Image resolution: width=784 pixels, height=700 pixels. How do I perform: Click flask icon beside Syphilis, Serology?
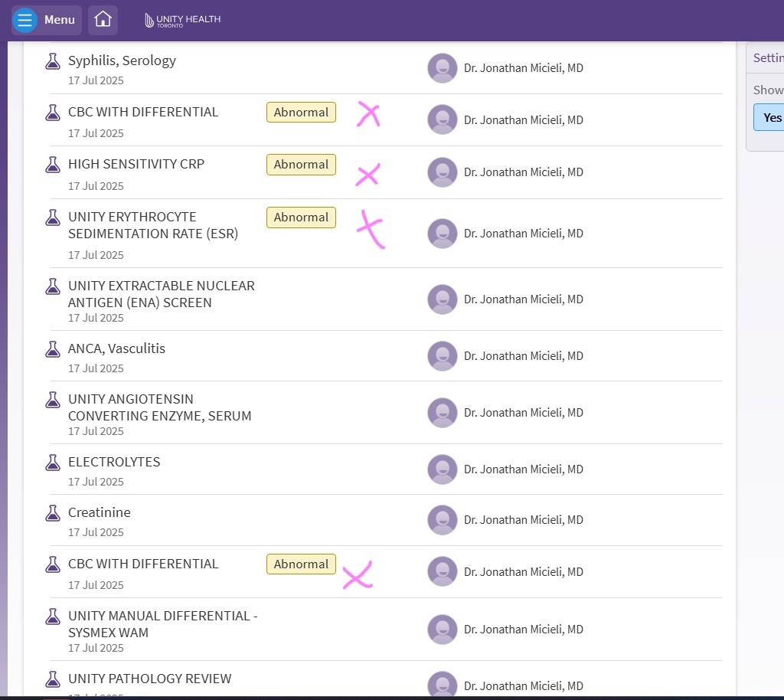point(52,61)
